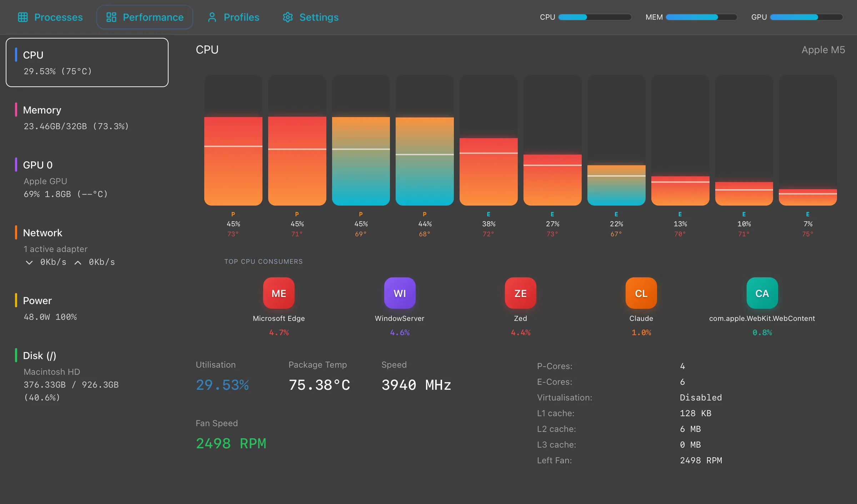Click the Claude CL orange icon
Image resolution: width=857 pixels, height=504 pixels.
click(641, 293)
